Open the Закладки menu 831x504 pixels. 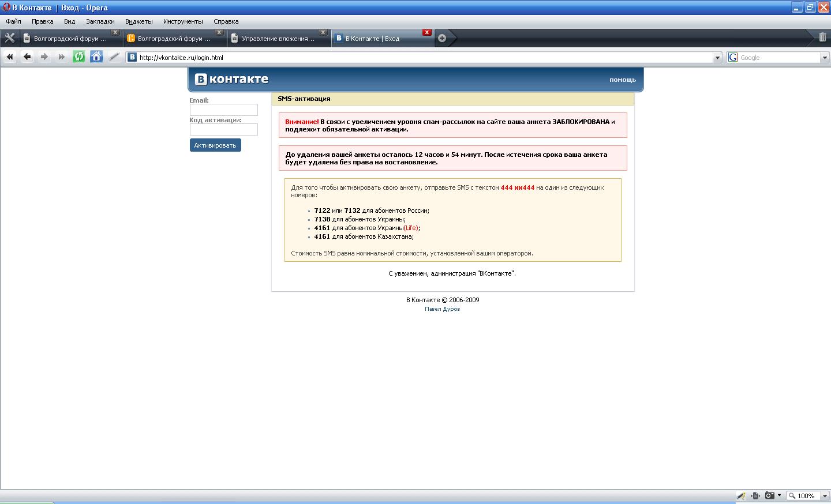[x=100, y=21]
